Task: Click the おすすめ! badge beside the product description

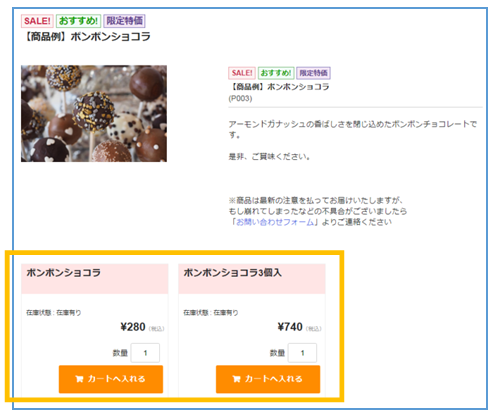Action: 276,73
